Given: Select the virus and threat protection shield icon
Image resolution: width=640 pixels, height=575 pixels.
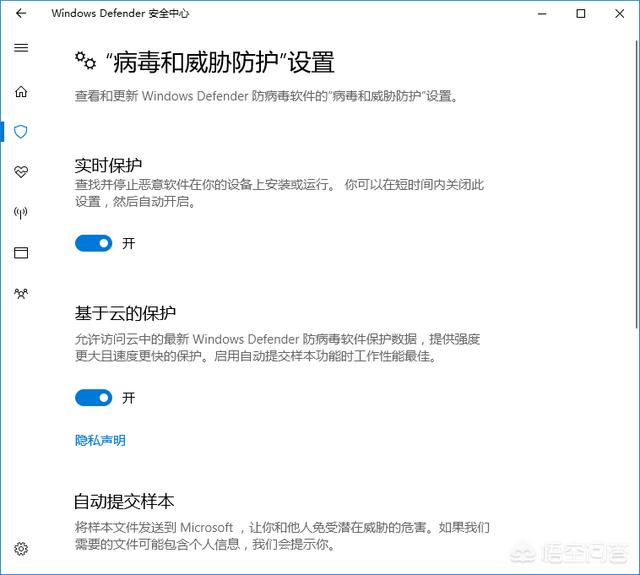Looking at the screenshot, I should [x=21, y=131].
